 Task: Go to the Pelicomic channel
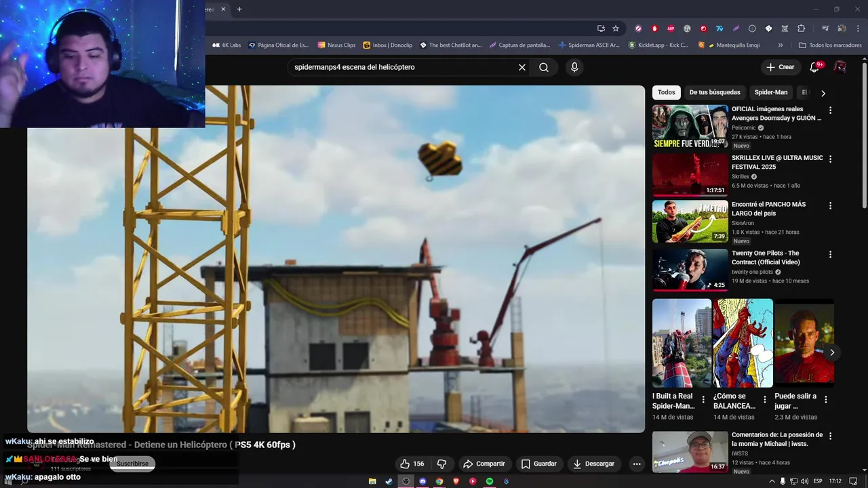(x=743, y=127)
